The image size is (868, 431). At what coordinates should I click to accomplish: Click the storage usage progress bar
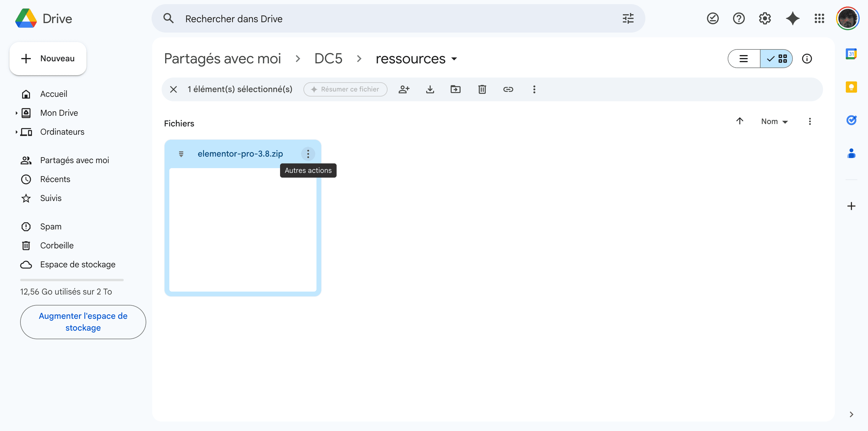pos(72,280)
